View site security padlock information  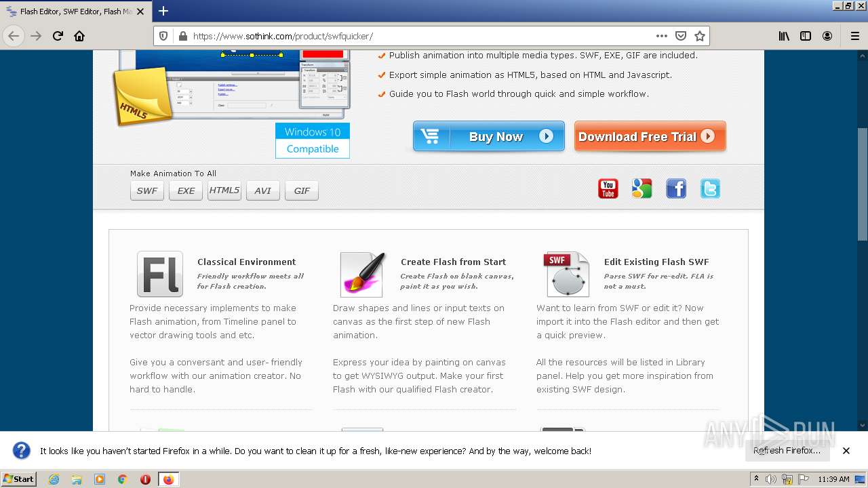point(182,36)
